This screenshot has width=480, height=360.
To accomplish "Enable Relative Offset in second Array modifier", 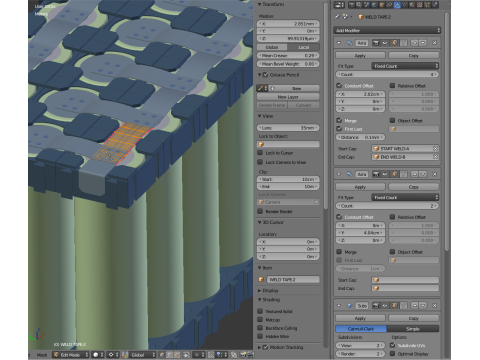I will point(392,217).
